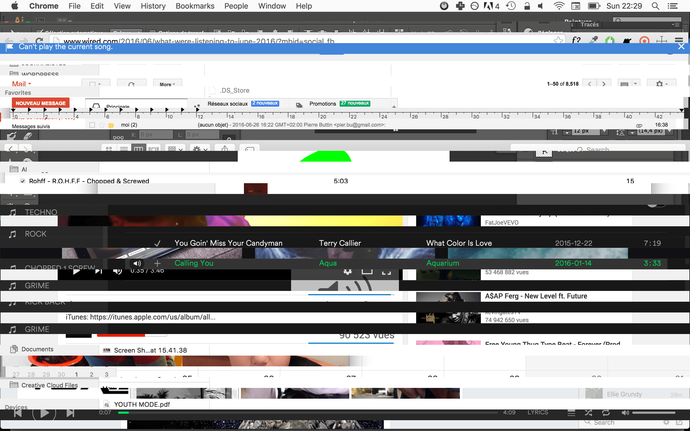The image size is (690, 431).
Task: Go to the next page of Gmail messages
Action: click(x=604, y=84)
